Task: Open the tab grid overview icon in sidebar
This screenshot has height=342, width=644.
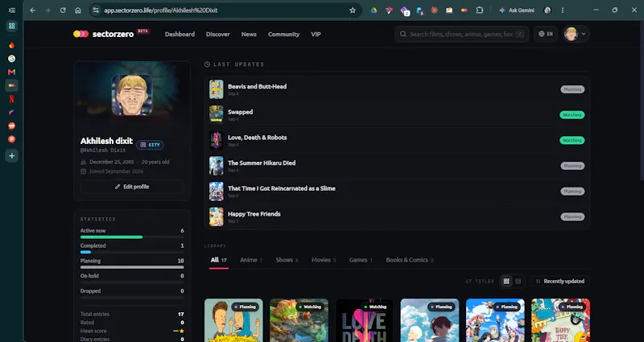Action: pos(11,26)
